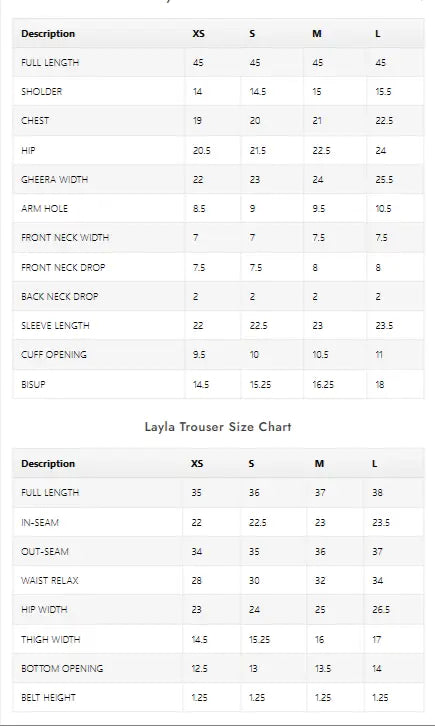
Task: Select the XS column header in shirt chart
Action: pyautogui.click(x=199, y=34)
